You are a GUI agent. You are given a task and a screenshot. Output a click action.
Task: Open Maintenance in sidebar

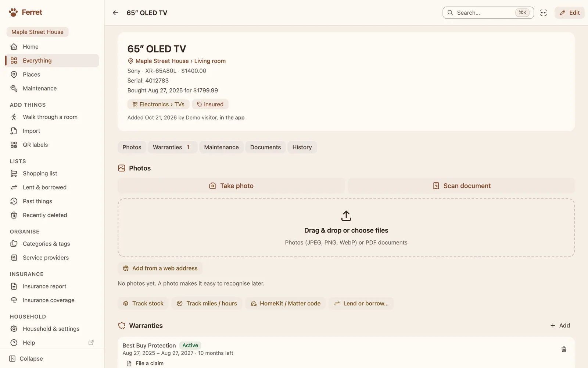[x=52, y=89]
